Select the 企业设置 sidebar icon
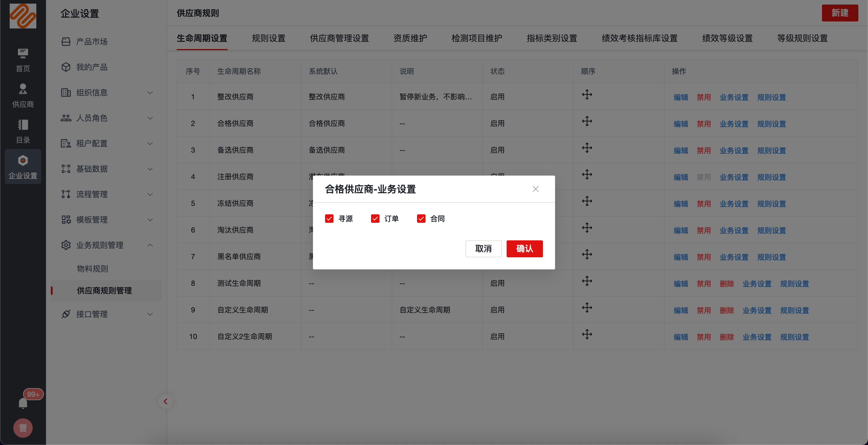The width and height of the screenshot is (868, 445). pos(23,167)
